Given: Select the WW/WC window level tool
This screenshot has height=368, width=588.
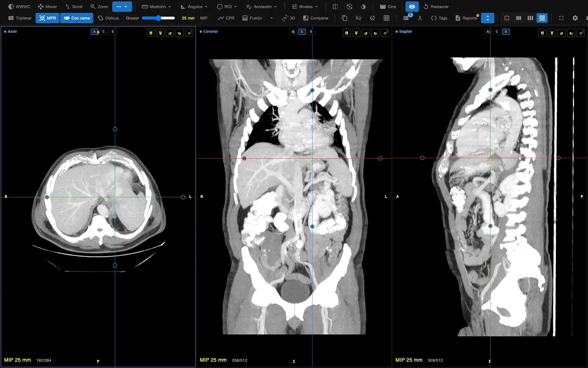Looking at the screenshot, I should point(19,7).
